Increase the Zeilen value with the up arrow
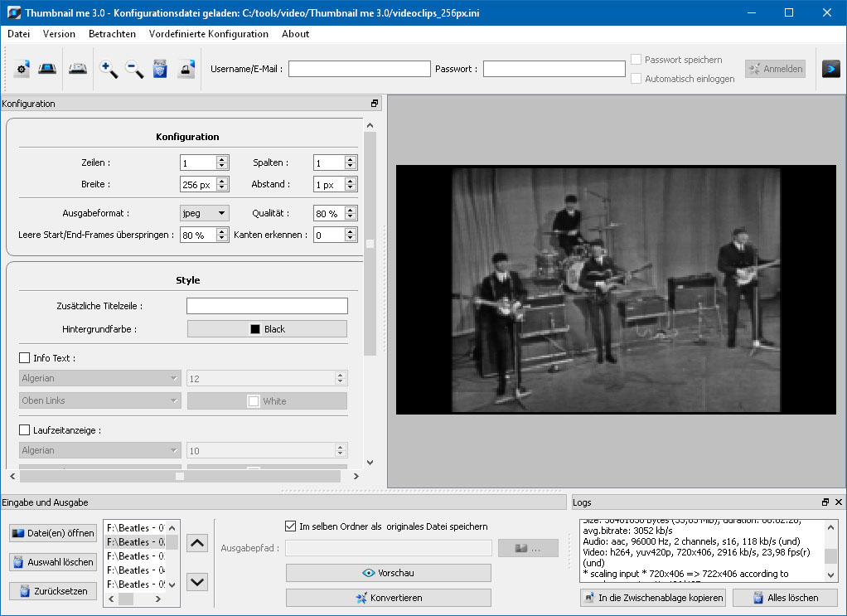 (x=222, y=159)
